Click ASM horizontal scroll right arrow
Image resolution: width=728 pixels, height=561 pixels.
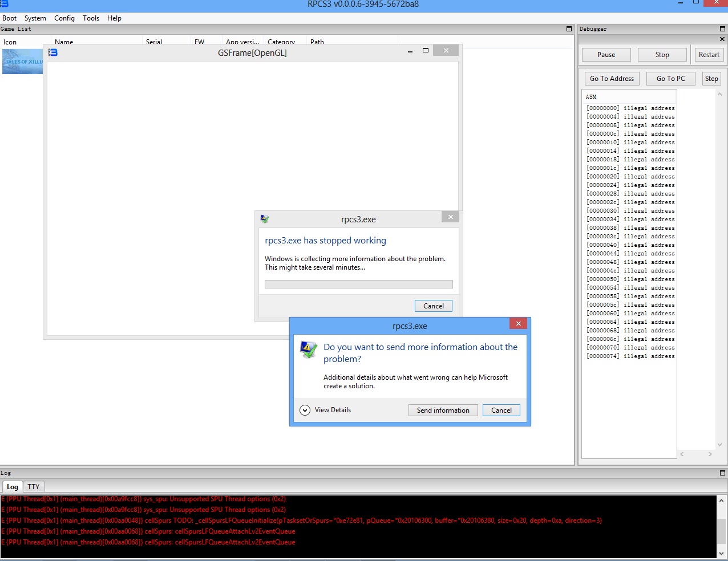pyautogui.click(x=710, y=454)
